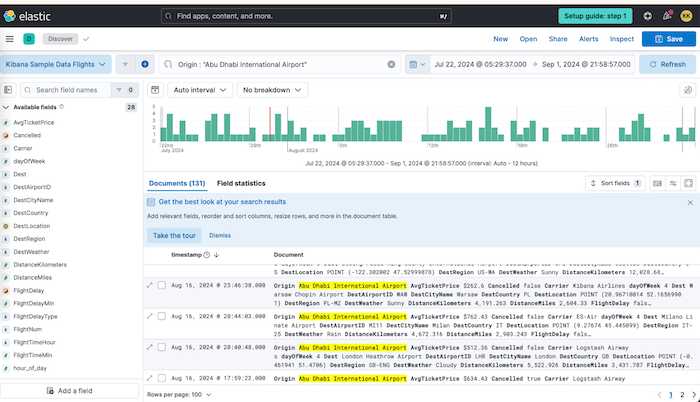The image size is (700, 402).
Task: Click Inspect in the top menu
Action: [x=621, y=39]
